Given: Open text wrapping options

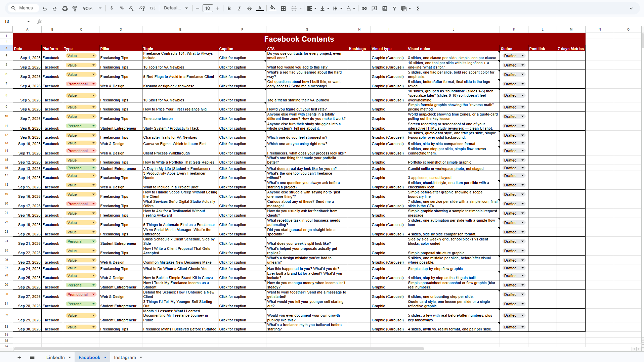Looking at the screenshot, I should point(337,8).
